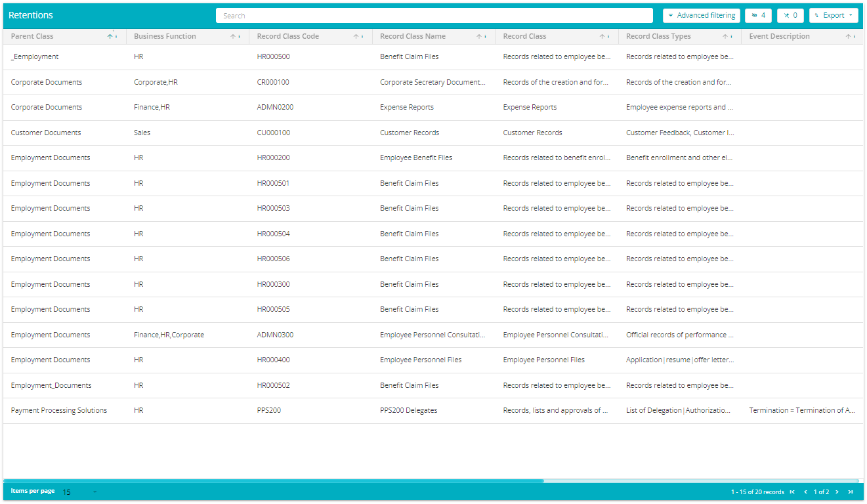Image resolution: width=867 pixels, height=504 pixels.
Task: Click the Official records of performance cell
Action: (680, 335)
